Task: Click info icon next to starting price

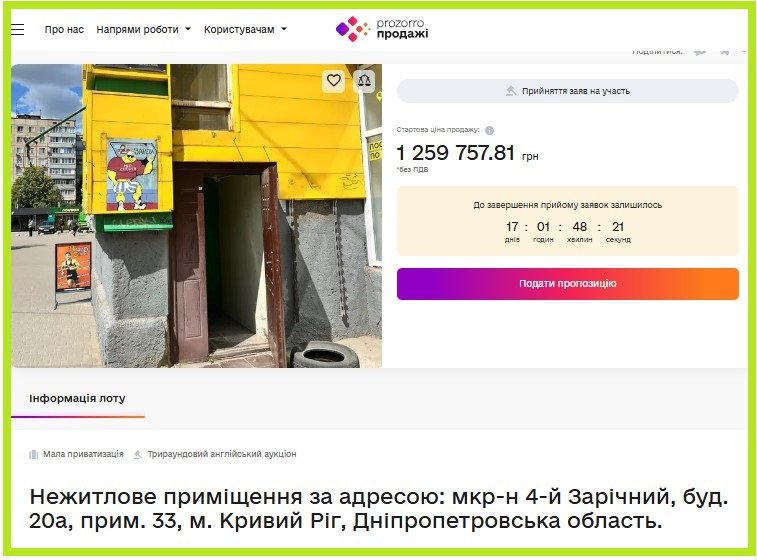Action: click(x=489, y=130)
